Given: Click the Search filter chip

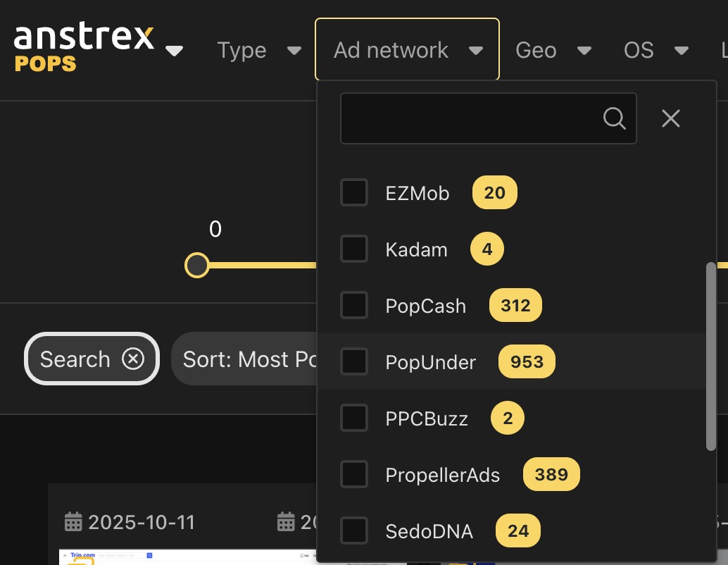Looking at the screenshot, I should click(92, 359).
